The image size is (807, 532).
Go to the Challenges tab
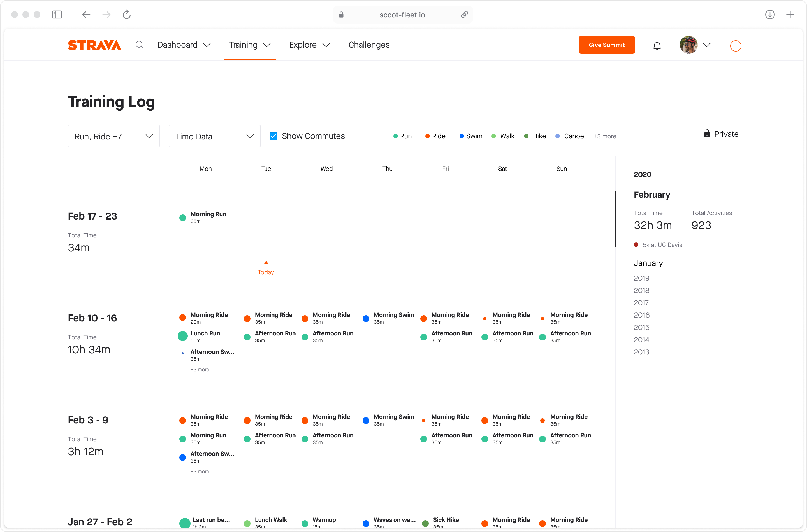(369, 45)
